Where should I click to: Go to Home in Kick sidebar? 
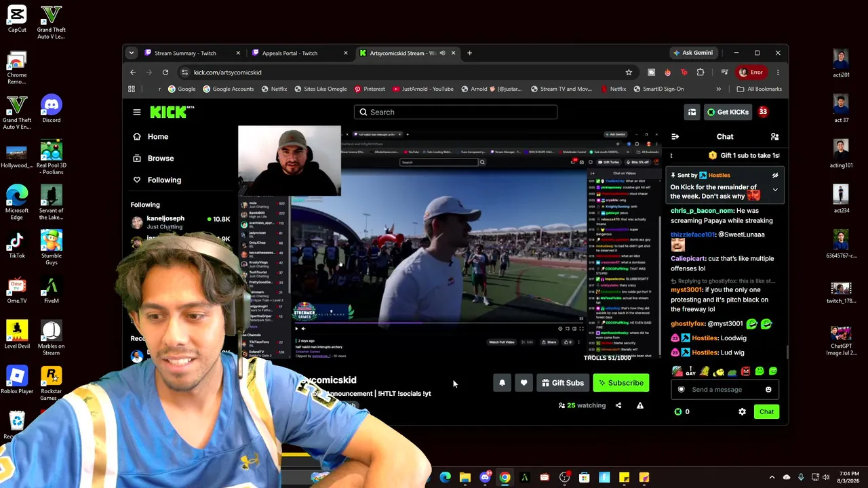tap(151, 137)
